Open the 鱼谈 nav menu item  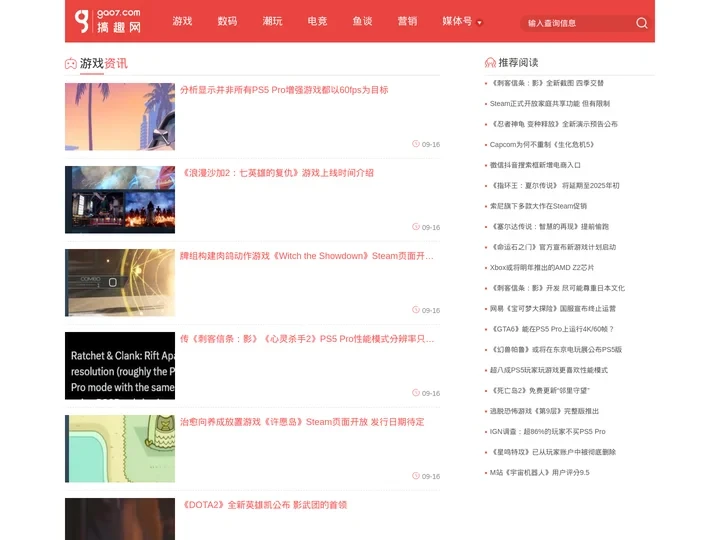(x=362, y=21)
